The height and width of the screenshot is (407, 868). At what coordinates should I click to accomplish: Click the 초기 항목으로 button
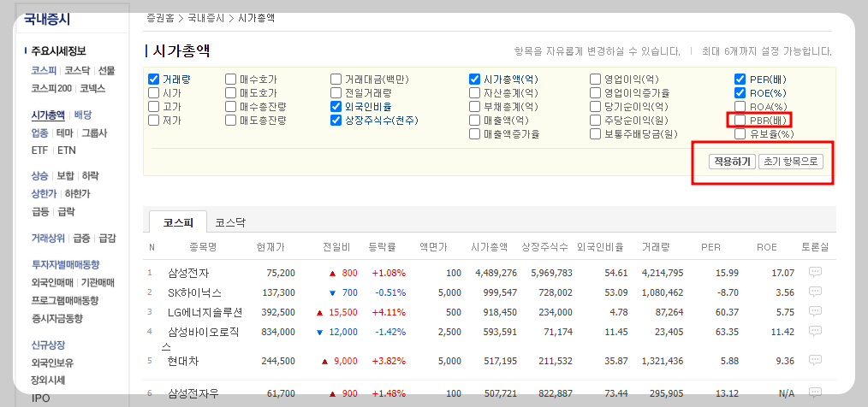[x=790, y=162]
